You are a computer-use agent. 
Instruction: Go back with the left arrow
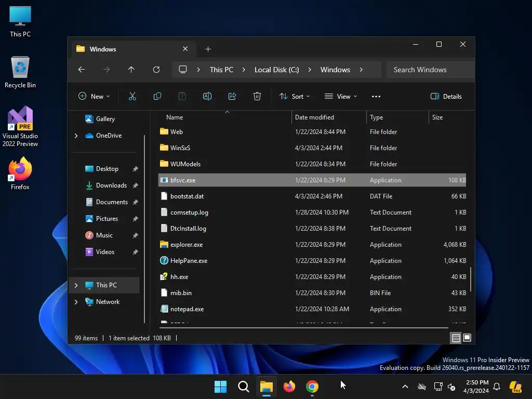click(x=82, y=70)
